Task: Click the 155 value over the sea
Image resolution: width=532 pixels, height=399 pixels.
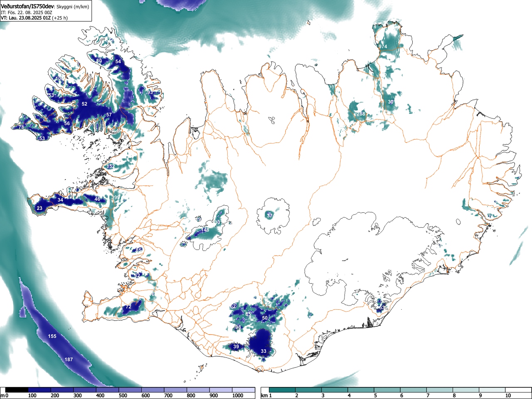Action: pos(52,336)
